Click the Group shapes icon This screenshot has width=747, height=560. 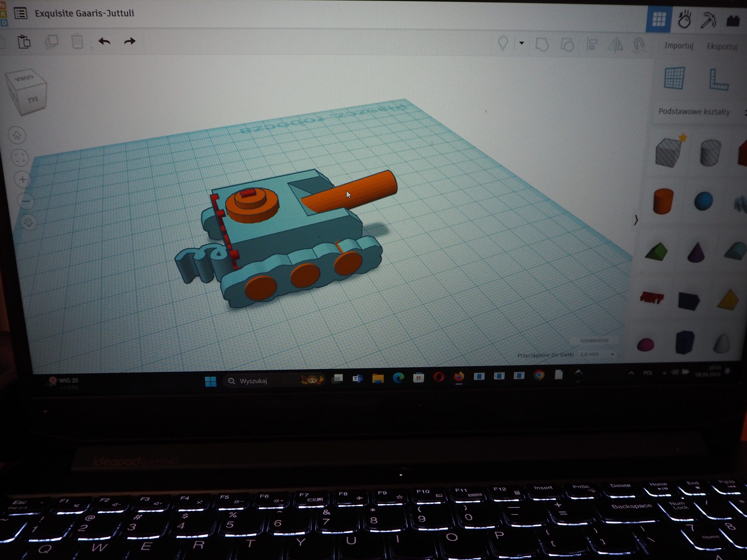point(542,44)
